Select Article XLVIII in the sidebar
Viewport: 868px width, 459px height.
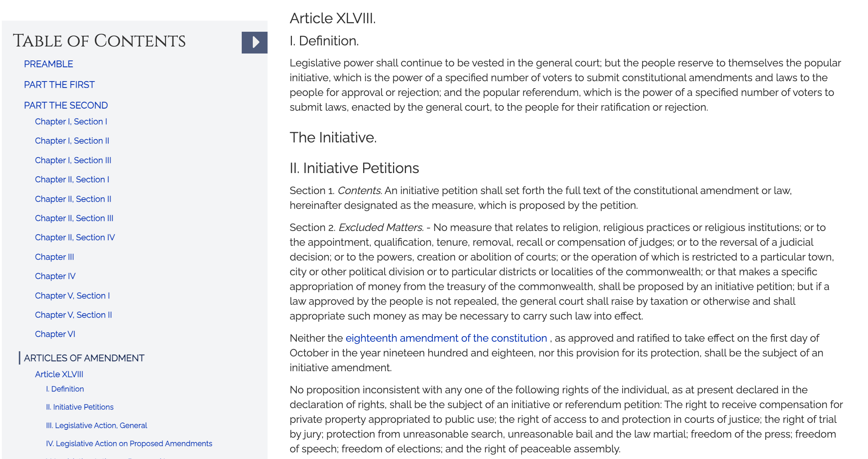point(59,374)
